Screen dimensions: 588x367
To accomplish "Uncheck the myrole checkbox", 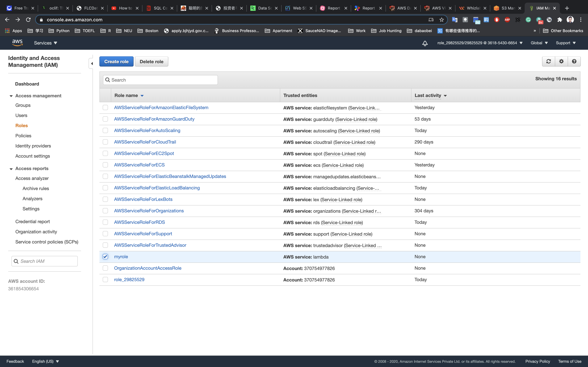I will pos(105,257).
